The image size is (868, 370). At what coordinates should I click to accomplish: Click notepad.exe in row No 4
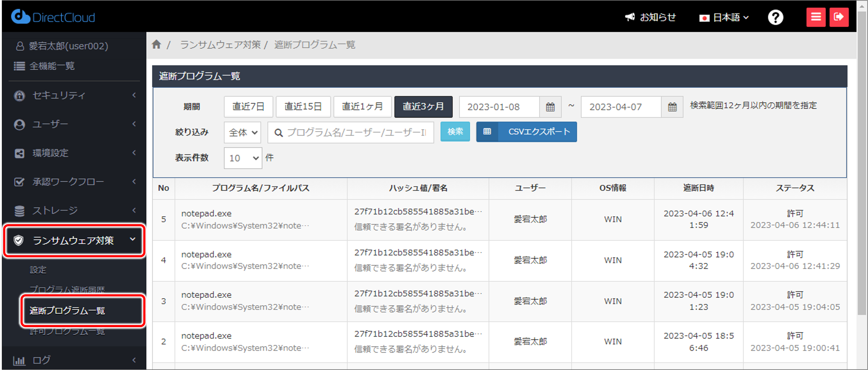[206, 255]
